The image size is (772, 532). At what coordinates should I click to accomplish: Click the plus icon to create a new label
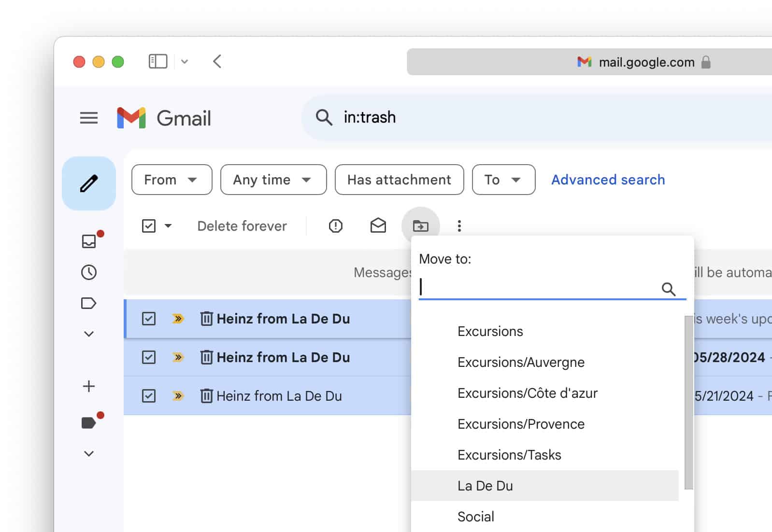(89, 386)
